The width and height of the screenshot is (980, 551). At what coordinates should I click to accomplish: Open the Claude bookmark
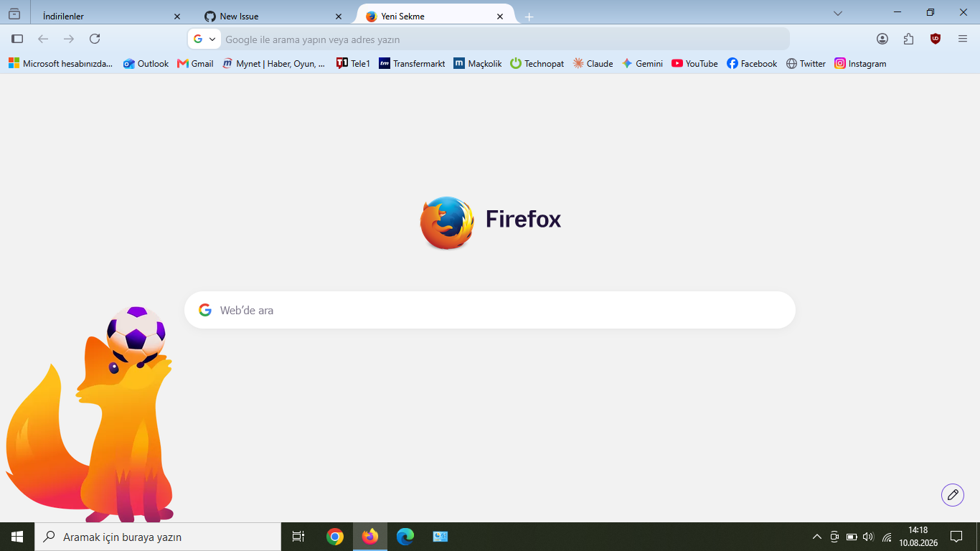point(593,64)
